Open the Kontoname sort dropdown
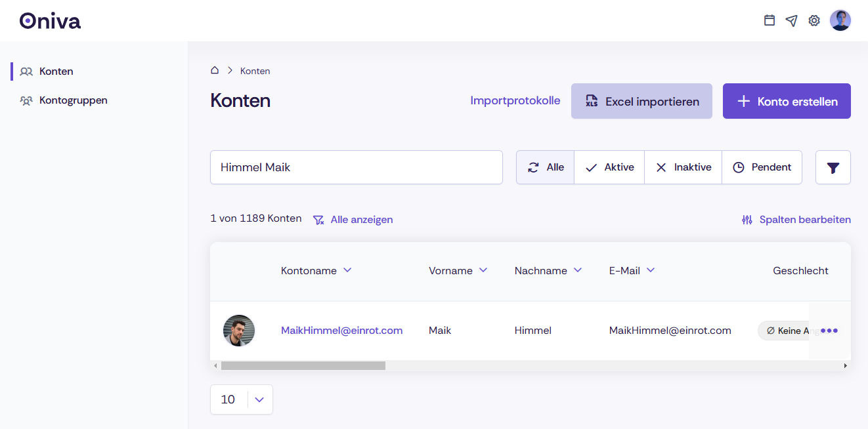The image size is (868, 429). click(x=348, y=270)
